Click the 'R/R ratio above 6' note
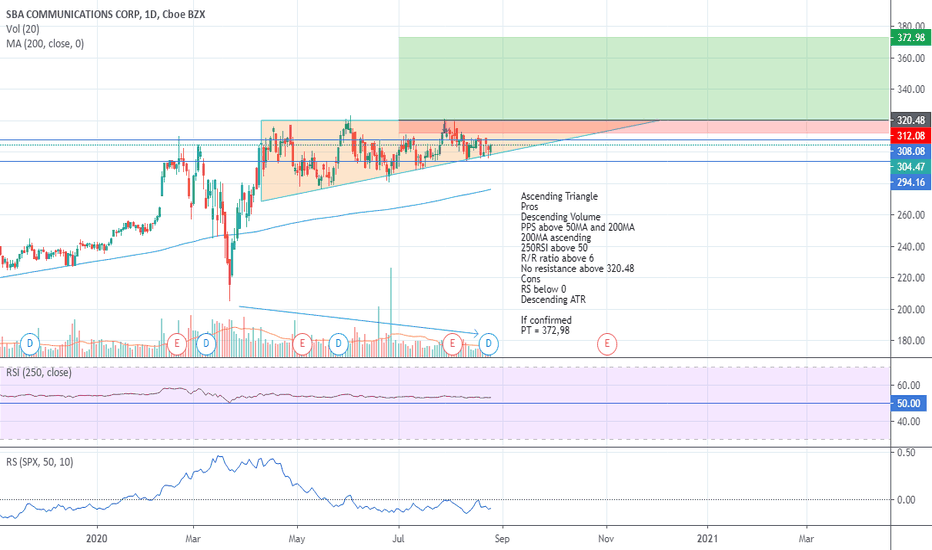Image resolution: width=932 pixels, height=550 pixels. [x=557, y=258]
